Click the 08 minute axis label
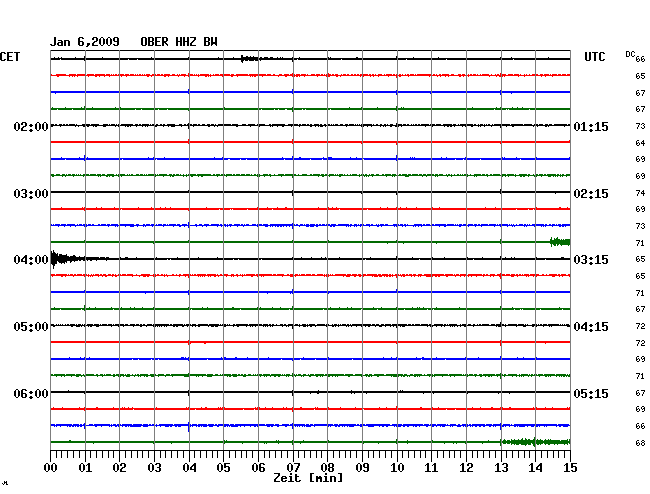The image size is (650, 494). pyautogui.click(x=327, y=467)
